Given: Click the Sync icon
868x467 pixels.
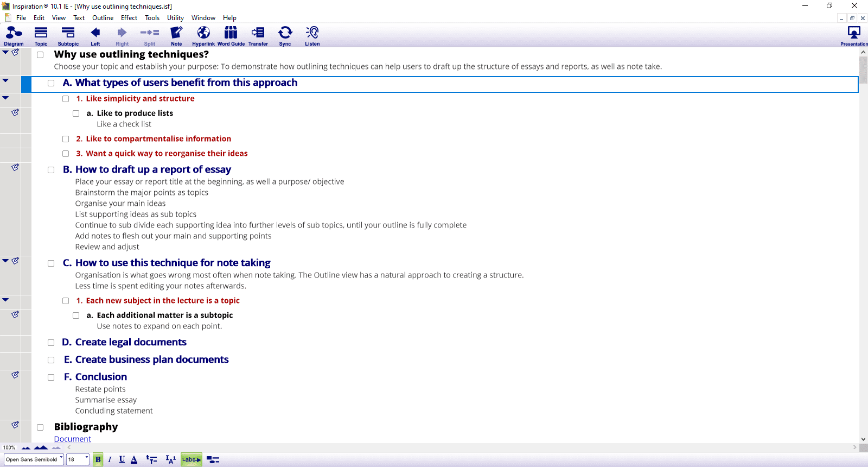Looking at the screenshot, I should (x=285, y=36).
